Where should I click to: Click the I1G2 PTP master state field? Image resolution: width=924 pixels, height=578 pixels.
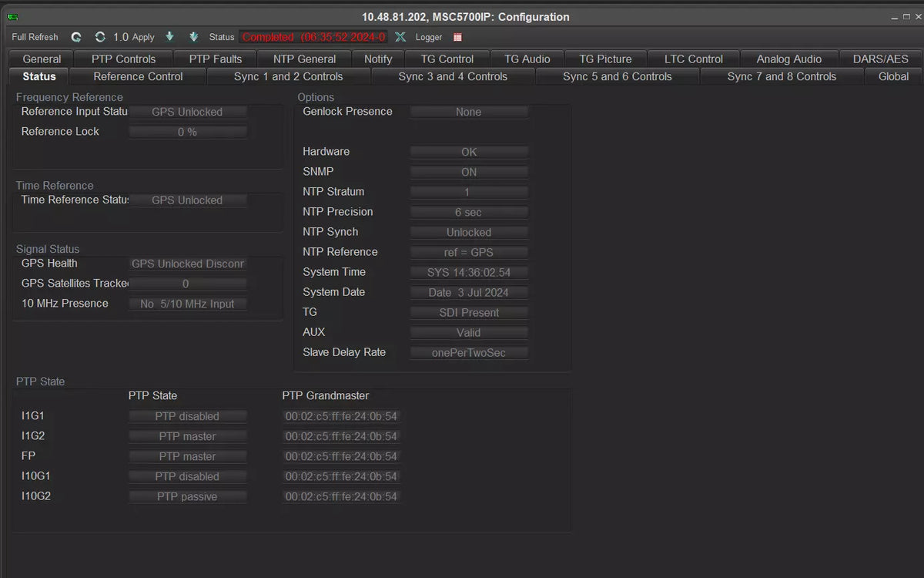coord(187,437)
